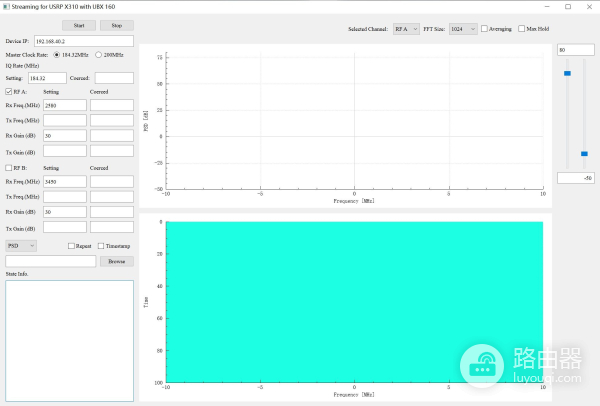Toggle the Averaging checkbox

pyautogui.click(x=485, y=29)
